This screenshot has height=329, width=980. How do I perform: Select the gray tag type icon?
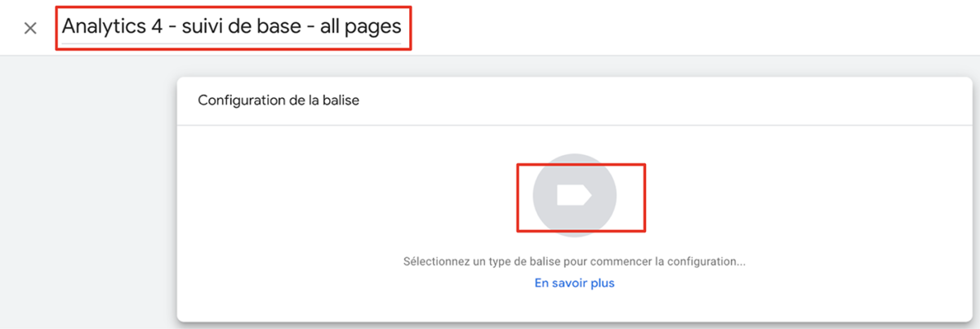click(x=574, y=195)
